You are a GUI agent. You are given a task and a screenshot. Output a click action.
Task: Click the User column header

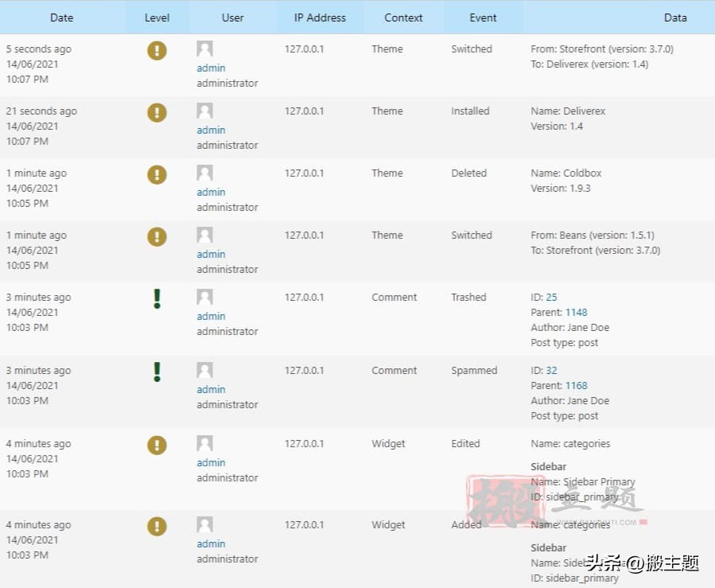(232, 18)
